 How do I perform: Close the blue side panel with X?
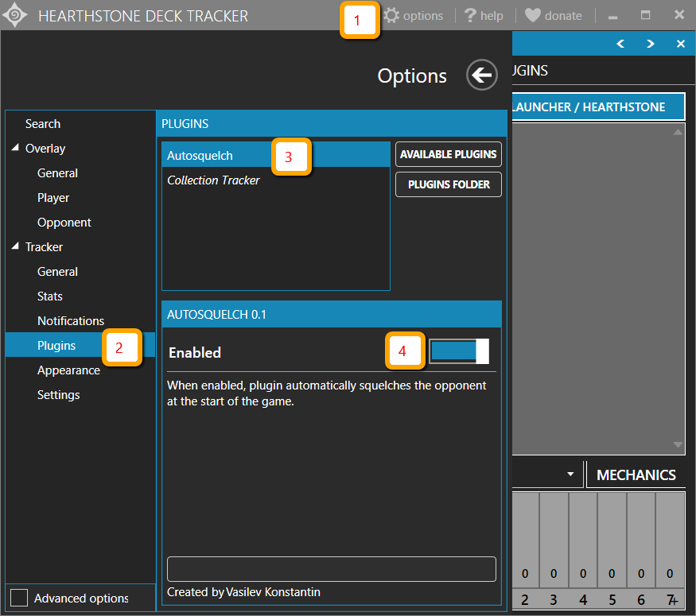click(680, 44)
